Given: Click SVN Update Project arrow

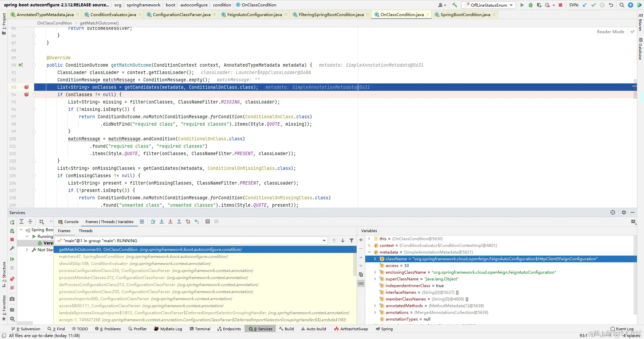Looking at the screenshot, I should [585, 5].
